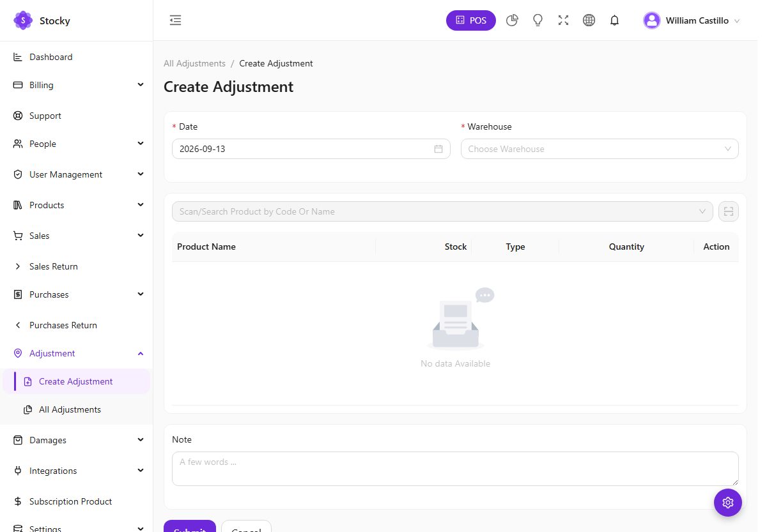Click the Integrations plug icon

tap(18, 471)
